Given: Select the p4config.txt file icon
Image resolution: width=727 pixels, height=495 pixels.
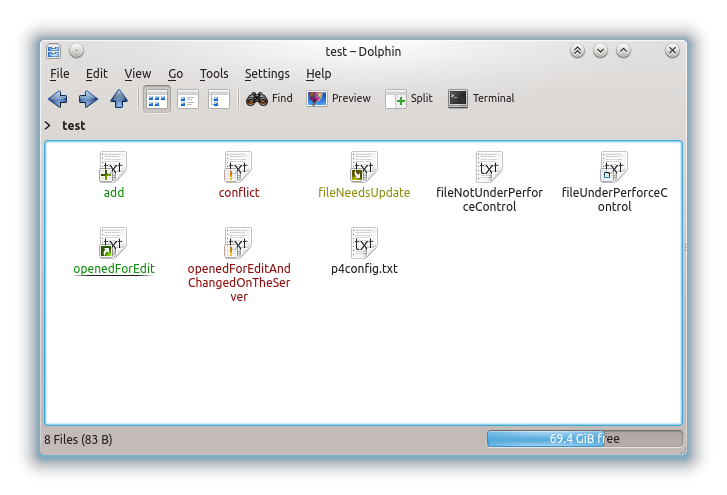Looking at the screenshot, I should [x=364, y=242].
